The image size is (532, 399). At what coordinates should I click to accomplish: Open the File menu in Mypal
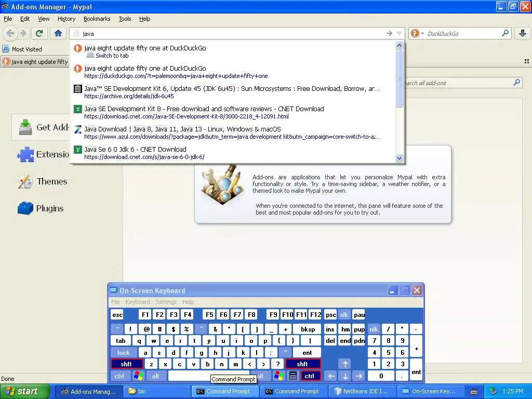8,19
